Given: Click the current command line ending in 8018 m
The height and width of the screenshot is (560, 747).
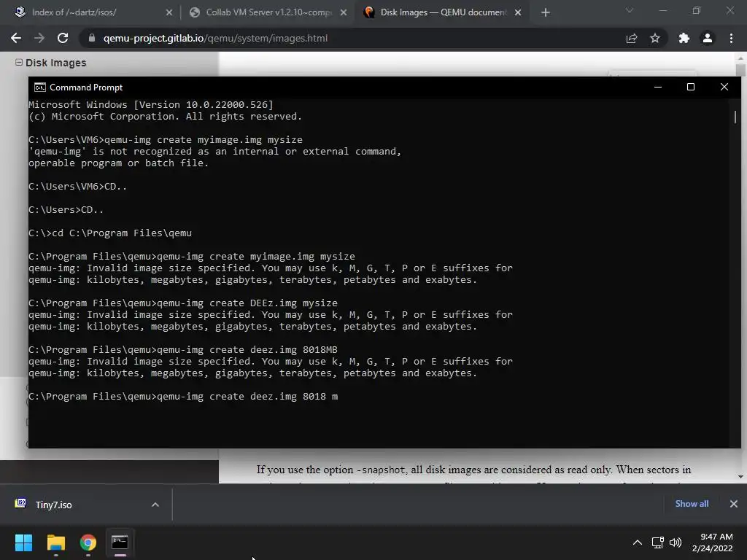Looking at the screenshot, I should click(x=183, y=396).
